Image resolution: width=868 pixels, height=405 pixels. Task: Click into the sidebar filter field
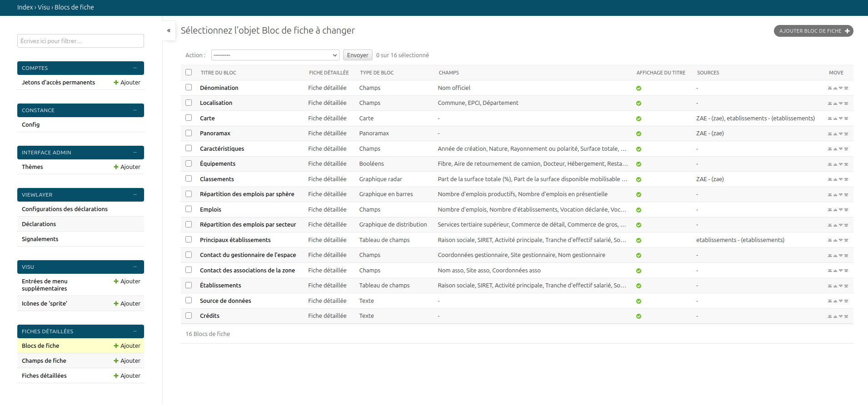(80, 41)
